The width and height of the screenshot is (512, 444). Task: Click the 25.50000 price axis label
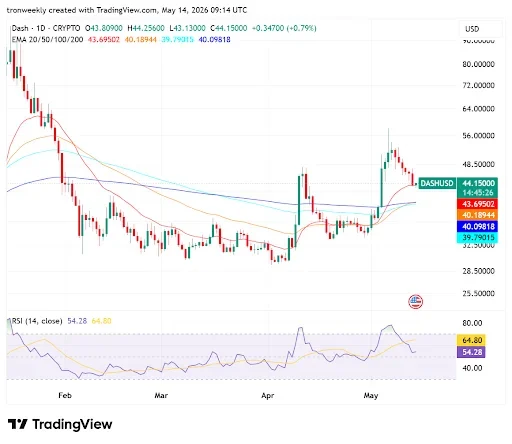(478, 293)
